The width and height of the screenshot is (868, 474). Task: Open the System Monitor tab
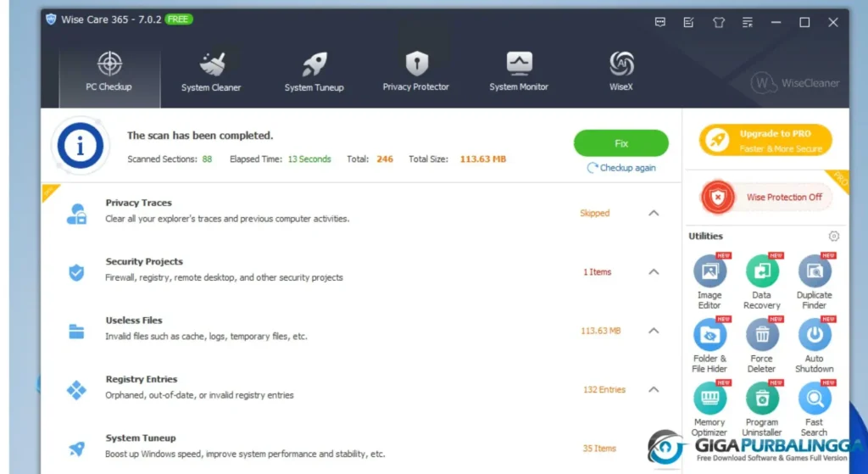(x=519, y=73)
